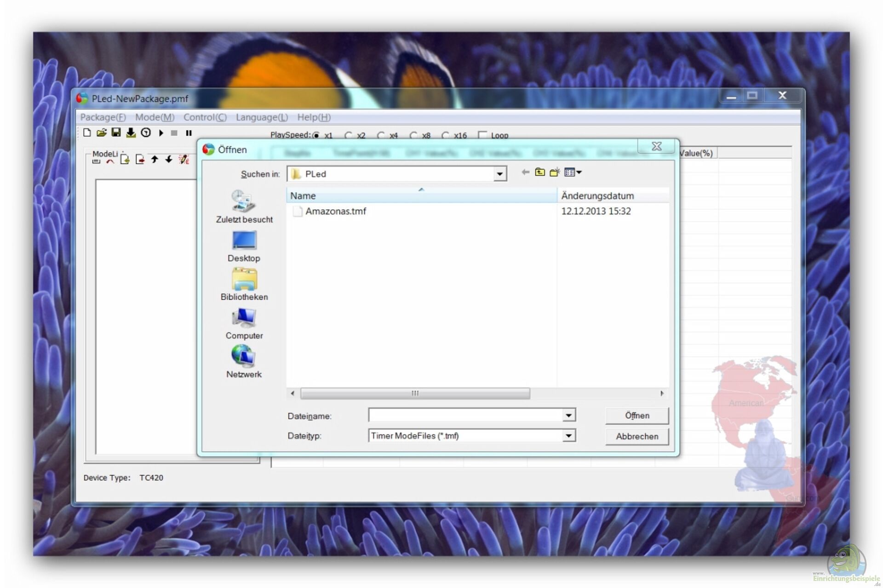Click the Abbrechen button
This screenshot has height=588, width=883.
636,436
